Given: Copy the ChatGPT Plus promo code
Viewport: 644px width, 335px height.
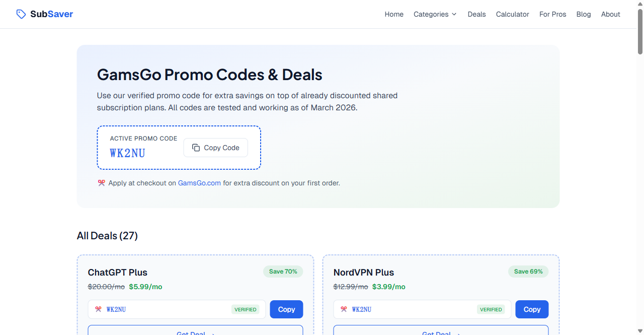Looking at the screenshot, I should tap(286, 309).
